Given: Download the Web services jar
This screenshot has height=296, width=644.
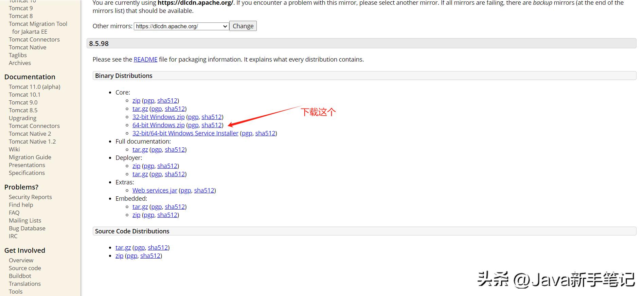Looking at the screenshot, I should (155, 191).
